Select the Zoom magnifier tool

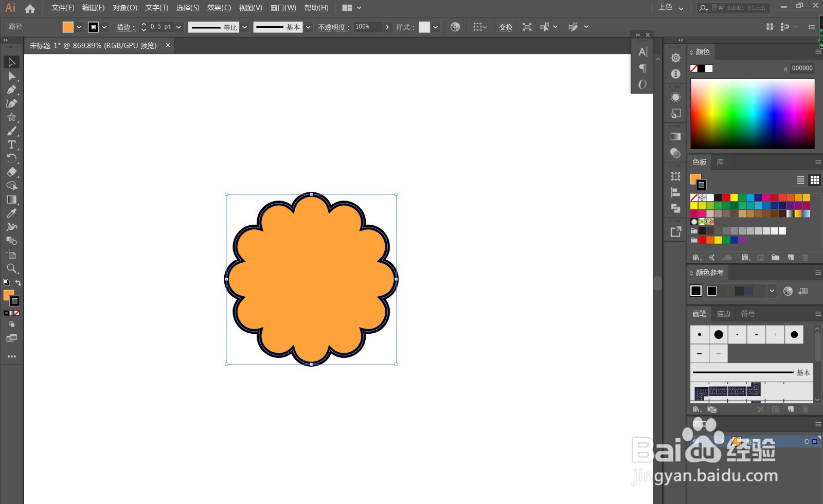tap(11, 268)
